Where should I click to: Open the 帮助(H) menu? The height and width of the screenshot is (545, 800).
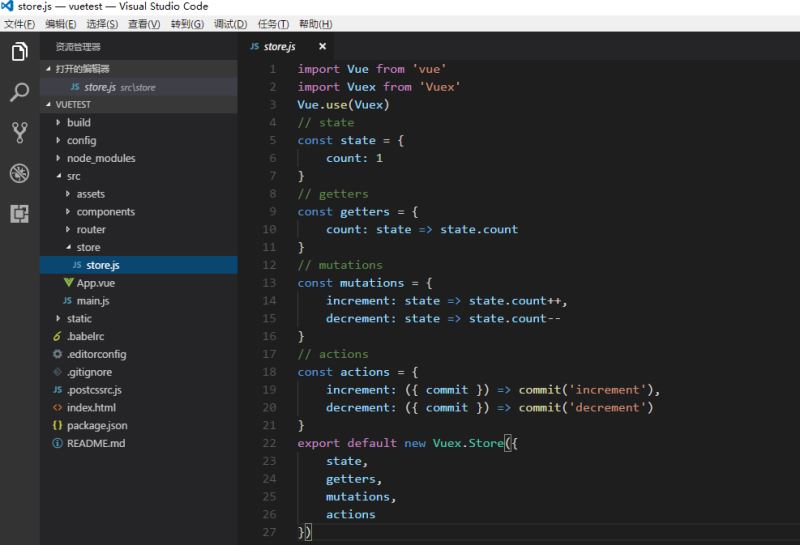(316, 24)
